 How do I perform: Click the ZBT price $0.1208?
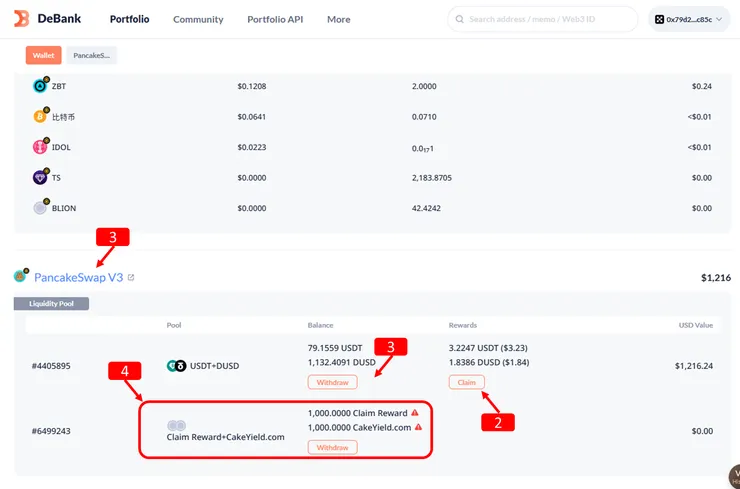pyautogui.click(x=252, y=86)
